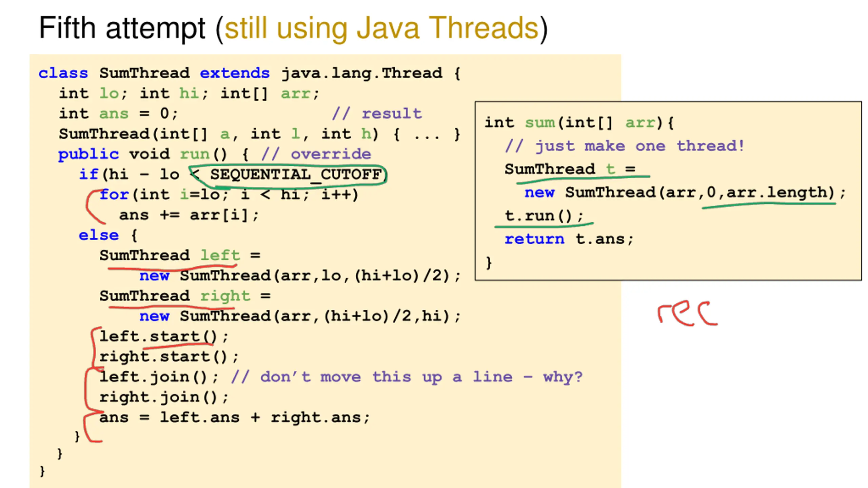
Task: Click the 'still using Java Threads' gold text
Action: click(x=381, y=29)
